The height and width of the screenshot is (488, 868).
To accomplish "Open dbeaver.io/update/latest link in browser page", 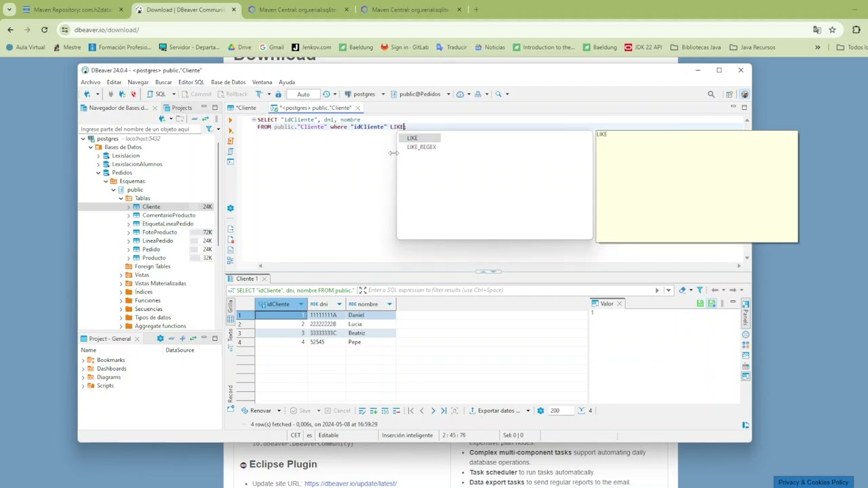I will coord(351,484).
